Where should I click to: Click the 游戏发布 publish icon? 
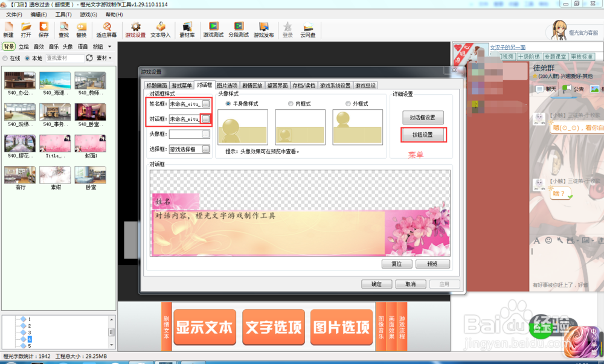265,30
